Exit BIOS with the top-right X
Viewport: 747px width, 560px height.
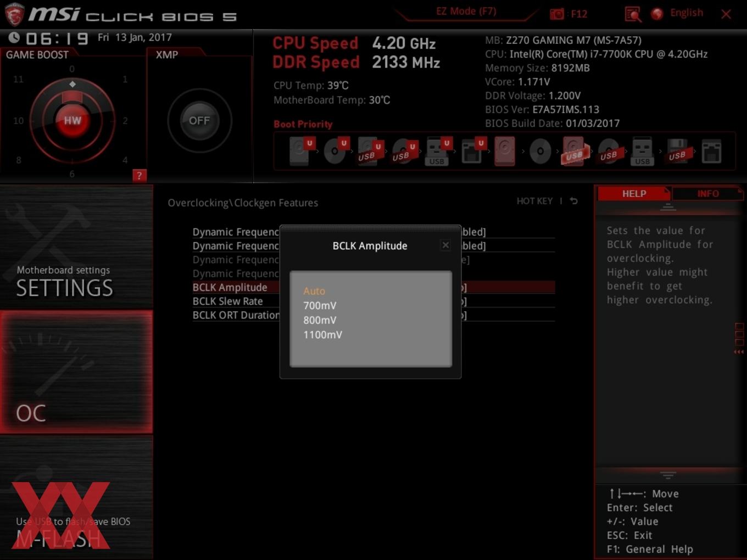[x=726, y=14]
